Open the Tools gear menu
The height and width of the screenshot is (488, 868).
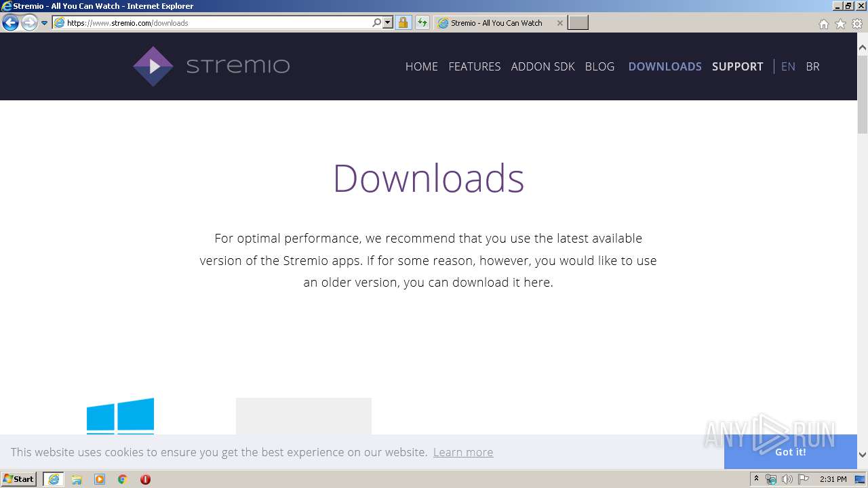[x=857, y=24]
